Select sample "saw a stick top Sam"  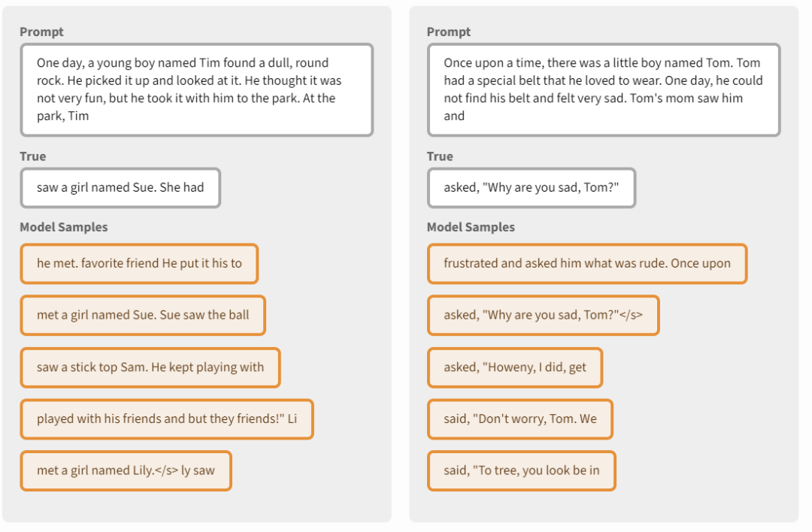(x=150, y=367)
